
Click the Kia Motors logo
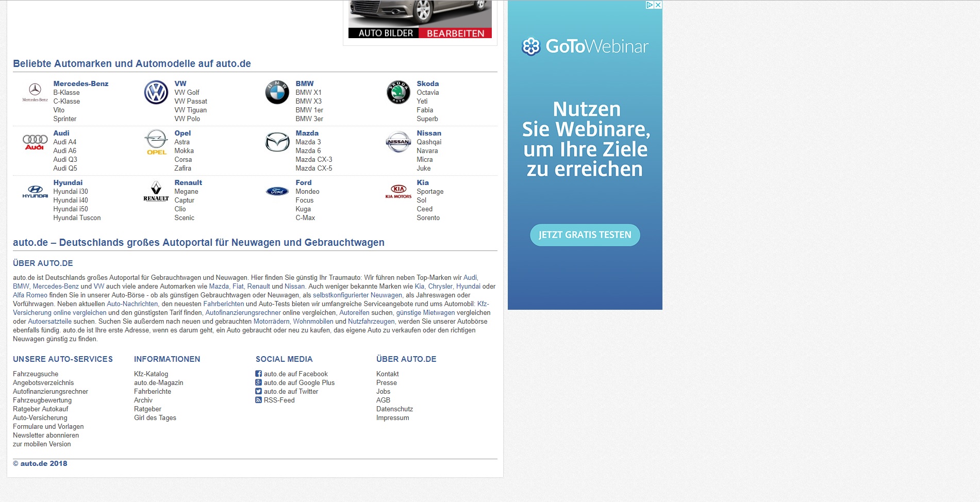point(398,191)
